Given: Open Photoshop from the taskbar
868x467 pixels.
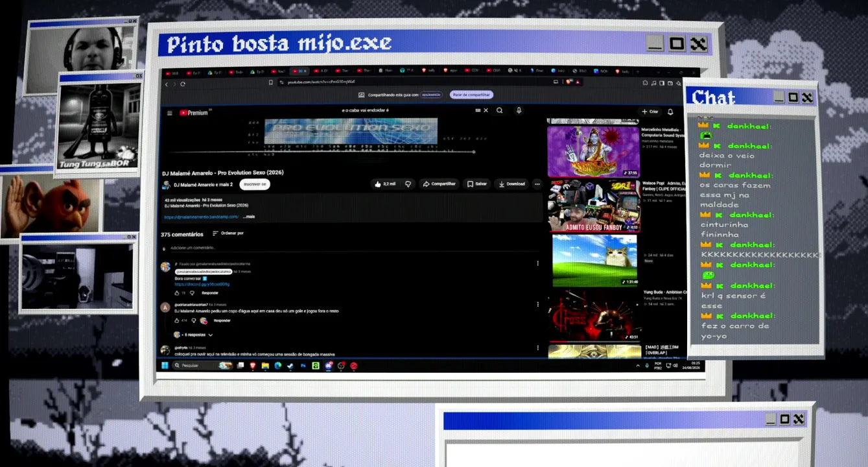Looking at the screenshot, I should 303,366.
